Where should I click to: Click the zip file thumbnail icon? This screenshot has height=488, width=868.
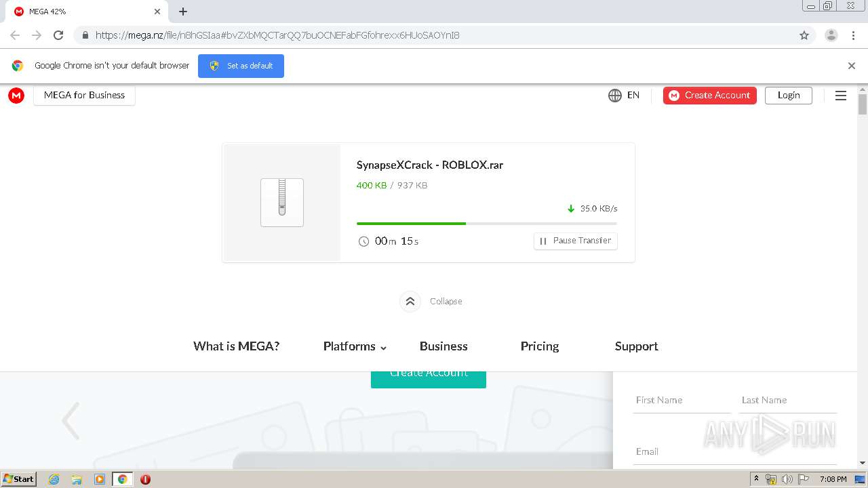click(x=282, y=202)
